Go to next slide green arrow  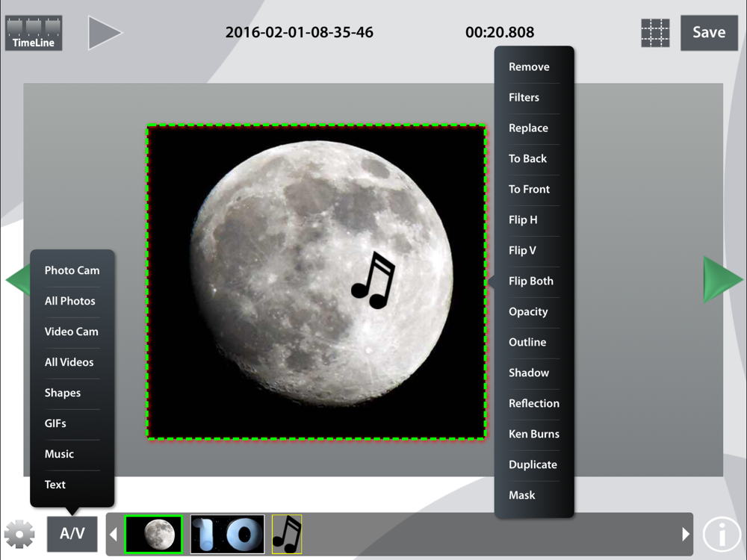722,280
